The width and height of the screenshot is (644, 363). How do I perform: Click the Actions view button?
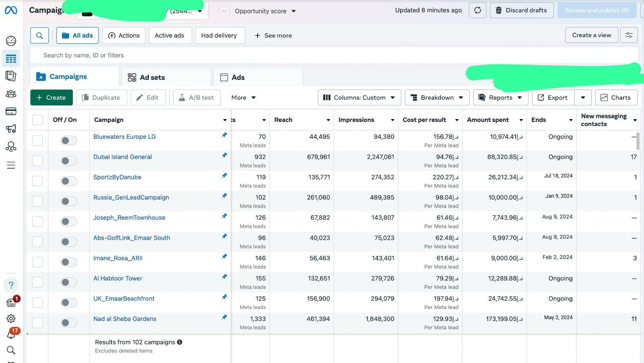124,35
